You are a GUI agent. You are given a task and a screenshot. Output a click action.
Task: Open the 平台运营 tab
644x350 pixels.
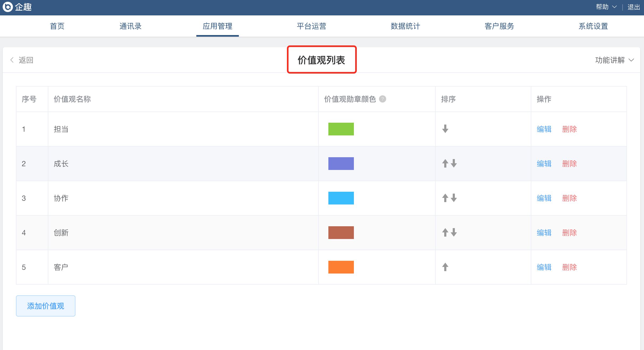(x=311, y=26)
